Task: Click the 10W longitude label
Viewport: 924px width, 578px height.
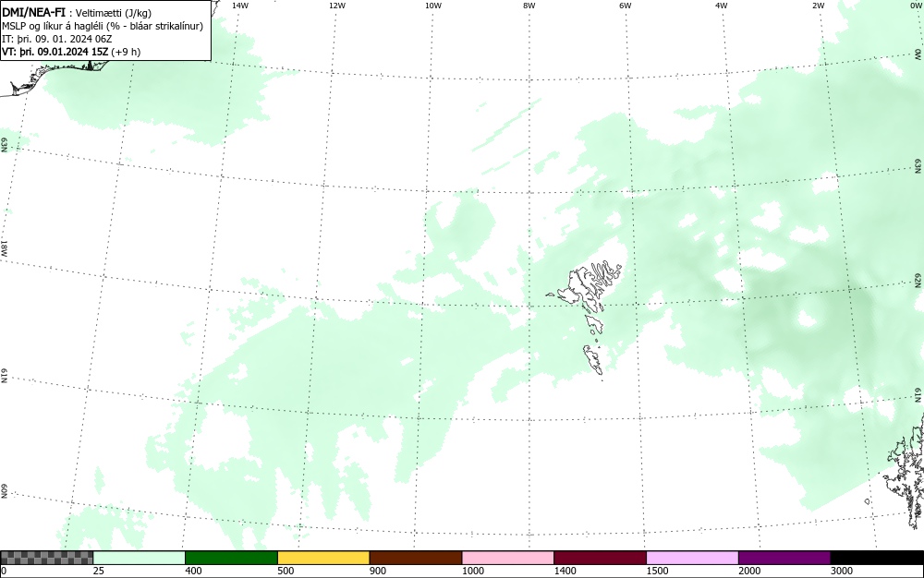Action: click(433, 6)
